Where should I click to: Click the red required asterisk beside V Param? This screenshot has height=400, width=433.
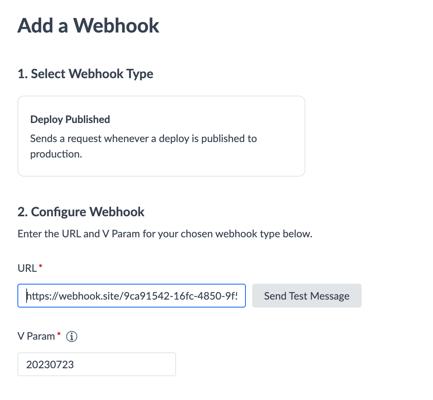59,334
